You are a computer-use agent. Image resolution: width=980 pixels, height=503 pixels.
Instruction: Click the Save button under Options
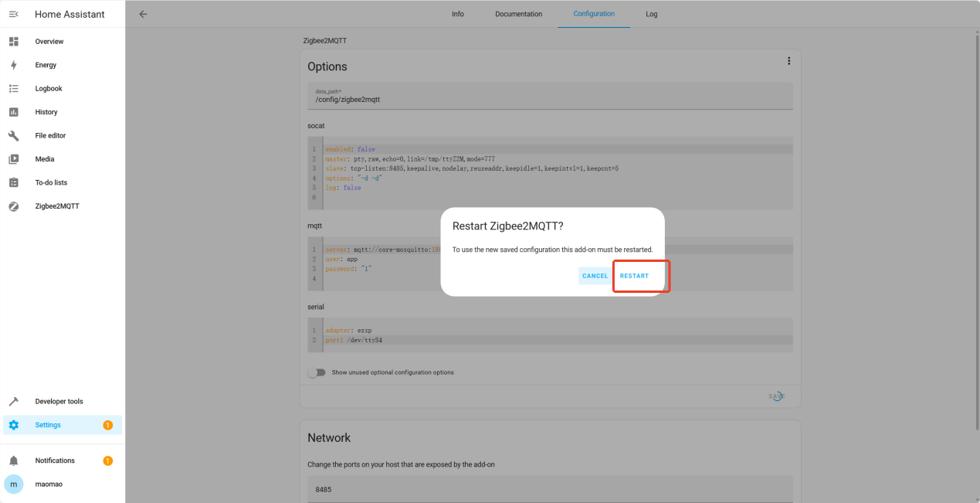click(777, 396)
